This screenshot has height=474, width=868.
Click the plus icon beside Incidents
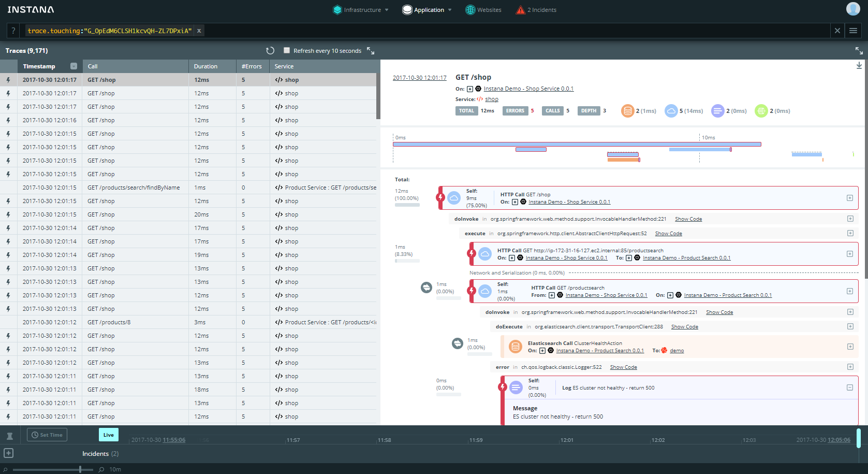click(x=8, y=453)
